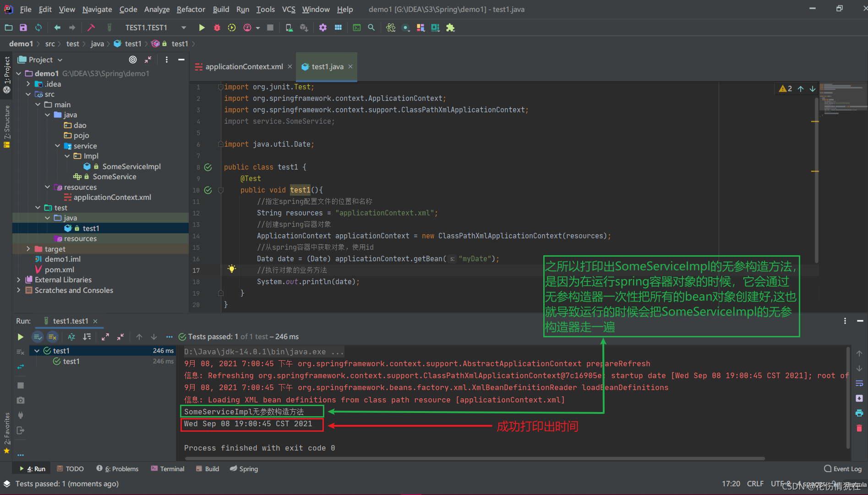Click the code minimap thumbnail at editor right
The width and height of the screenshot is (868, 495).
(843, 99)
